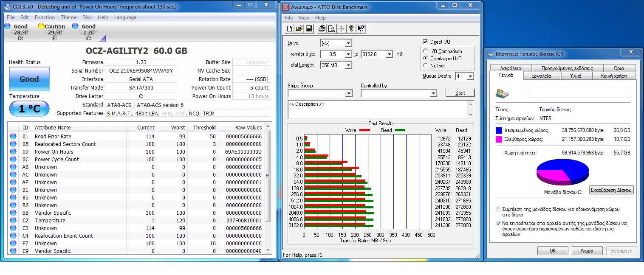Click the Start benchmark button
This screenshot has height=275, width=644.
[x=460, y=93]
